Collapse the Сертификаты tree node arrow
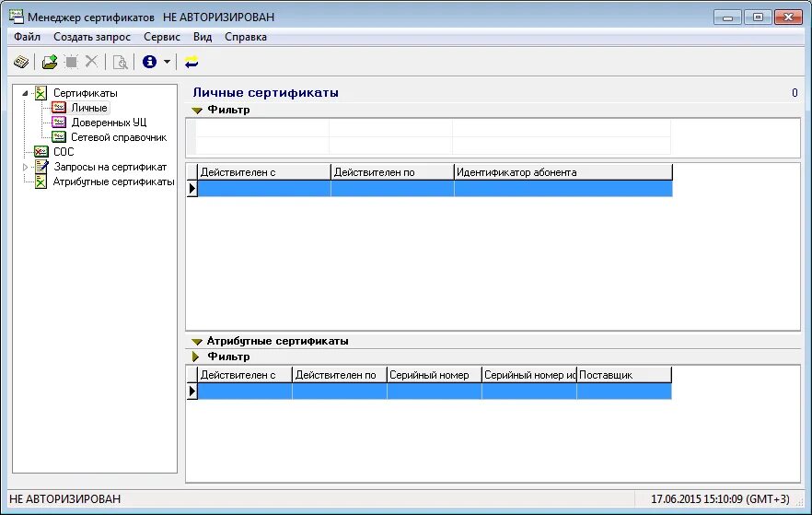This screenshot has width=812, height=515. click(25, 93)
